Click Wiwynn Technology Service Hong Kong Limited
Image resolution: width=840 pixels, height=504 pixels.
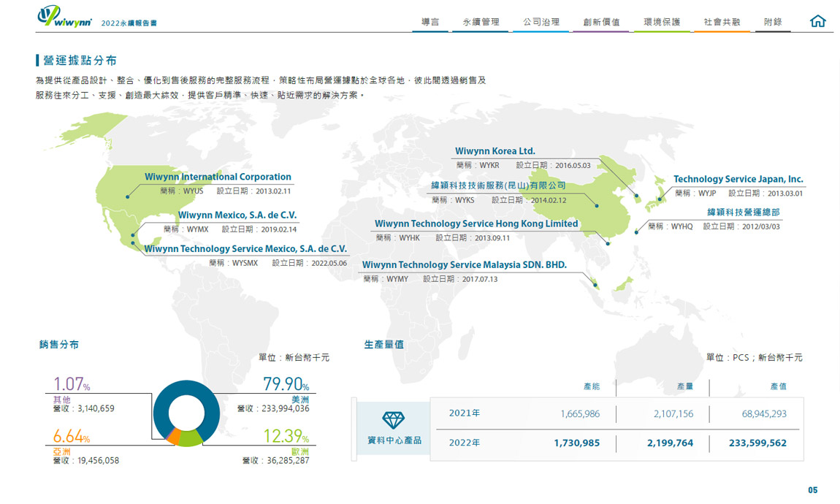point(476,224)
